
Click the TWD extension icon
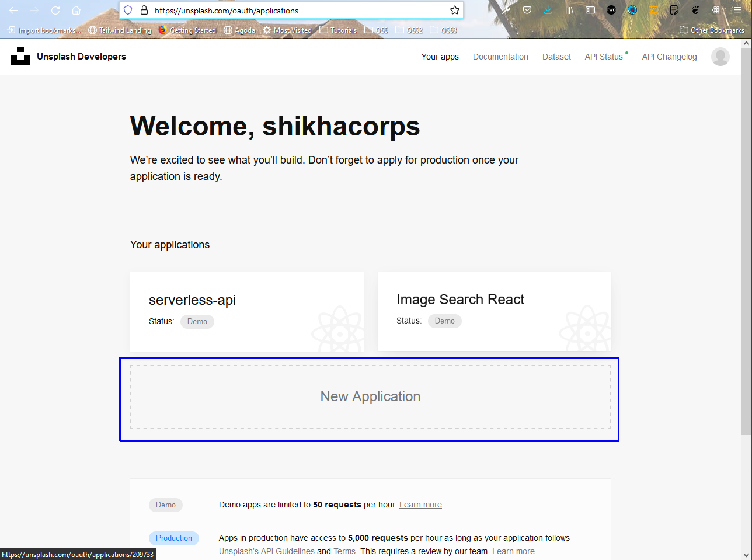(611, 10)
